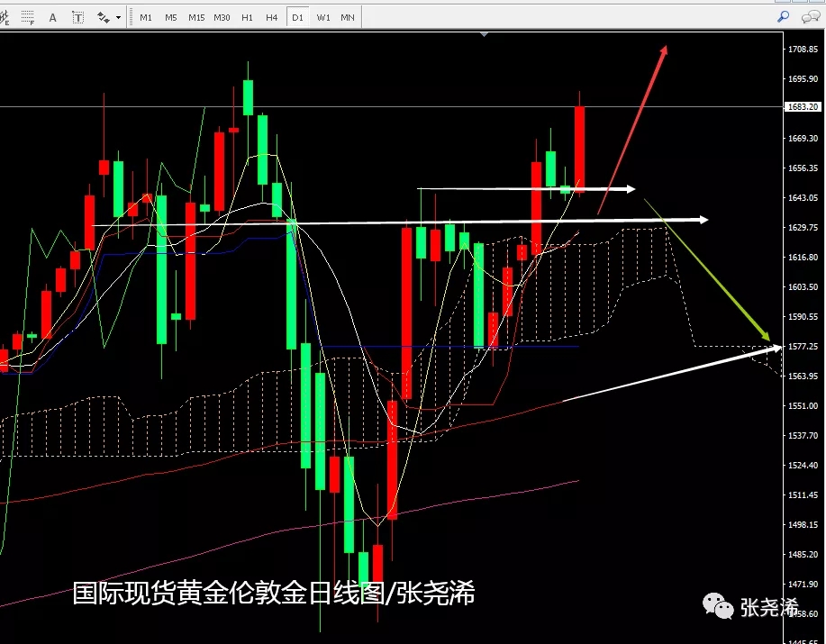Click price scale value 1563.95
Image resolution: width=826 pixels, height=644 pixels.
(803, 376)
